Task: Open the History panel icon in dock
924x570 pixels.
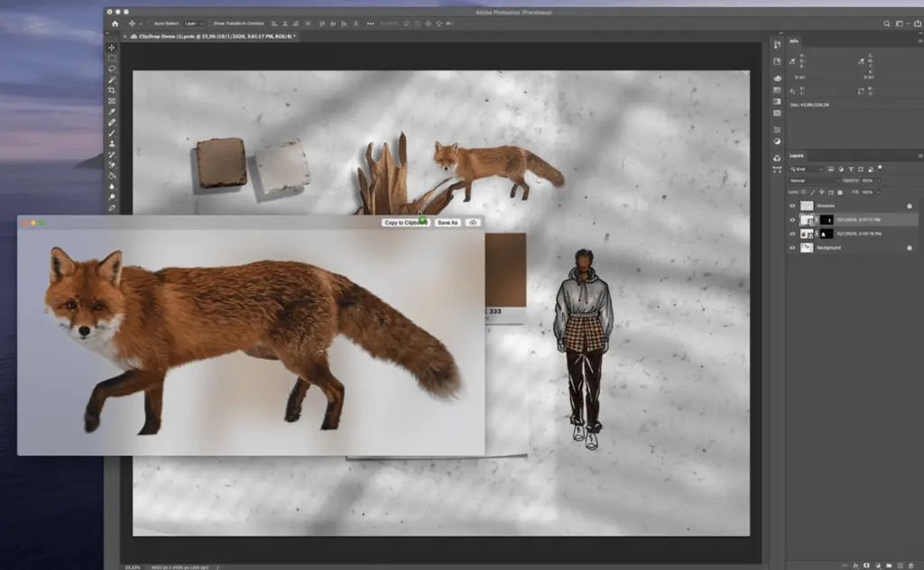Action: pos(777,45)
